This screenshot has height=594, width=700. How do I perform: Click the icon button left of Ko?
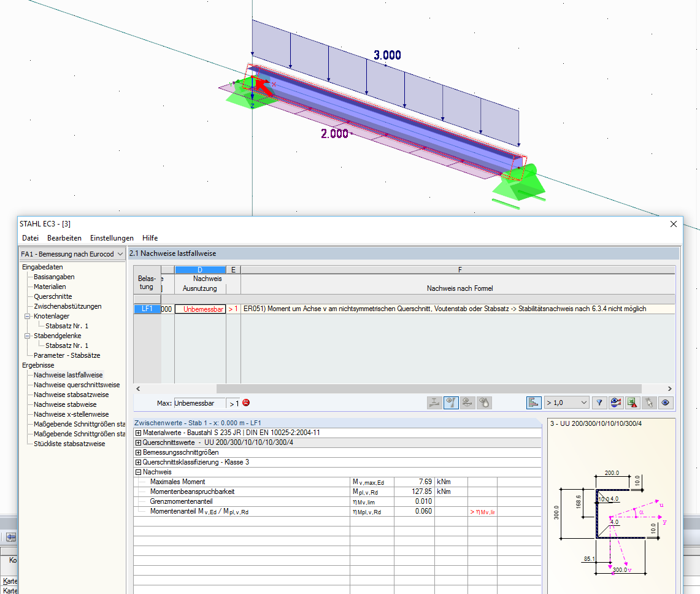(x=11, y=537)
